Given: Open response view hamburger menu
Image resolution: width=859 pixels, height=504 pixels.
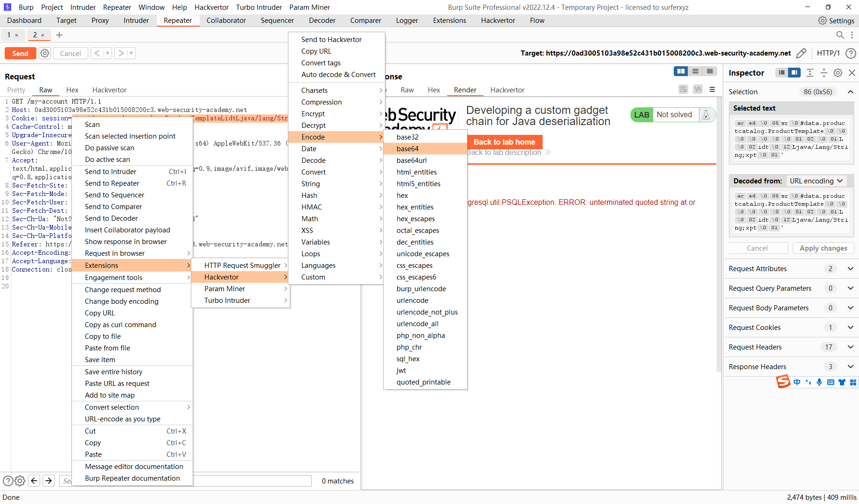Looking at the screenshot, I should [x=712, y=89].
